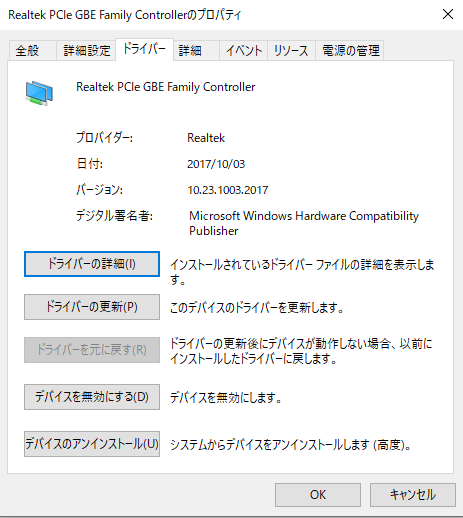Open the リソース tab
463x518 pixels.
[291, 51]
